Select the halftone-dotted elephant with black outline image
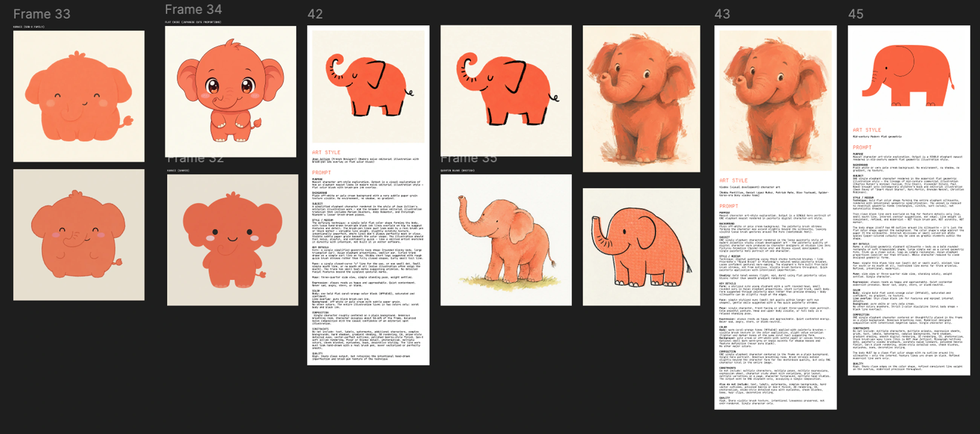The height and width of the screenshot is (434, 980). click(642, 247)
